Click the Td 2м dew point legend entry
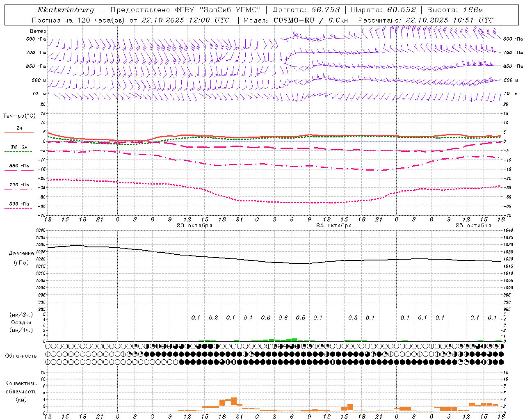This screenshot has width=525, height=420. 19,147
